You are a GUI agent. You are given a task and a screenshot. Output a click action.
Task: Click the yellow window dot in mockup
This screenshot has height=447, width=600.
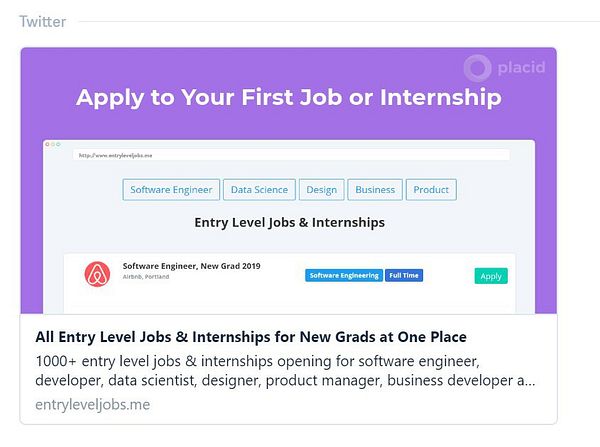click(53, 145)
